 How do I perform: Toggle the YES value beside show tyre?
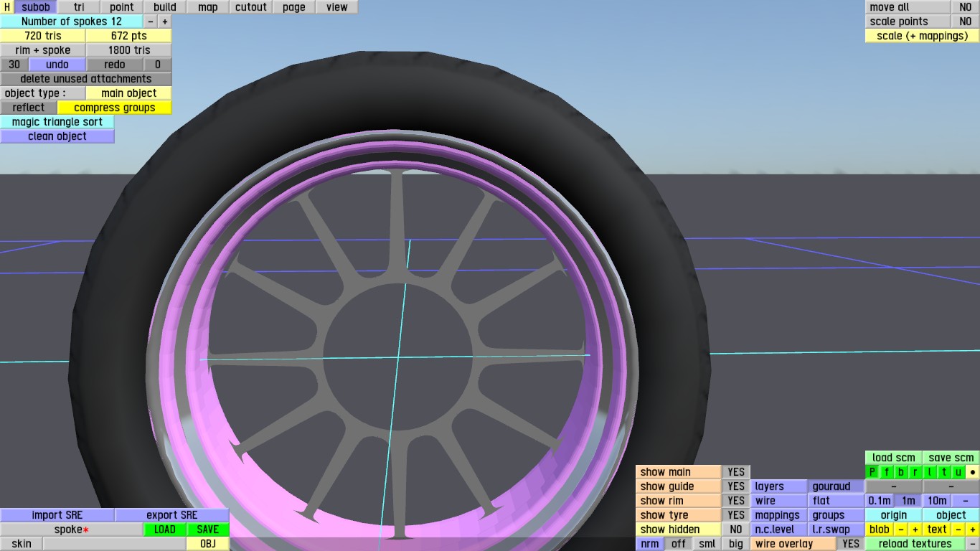click(x=736, y=515)
